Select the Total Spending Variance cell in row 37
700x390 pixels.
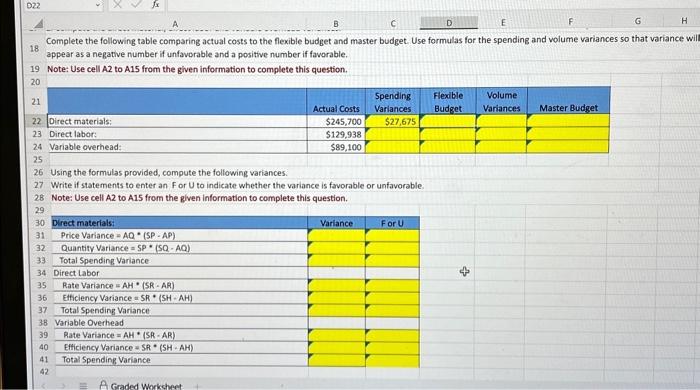(x=337, y=310)
